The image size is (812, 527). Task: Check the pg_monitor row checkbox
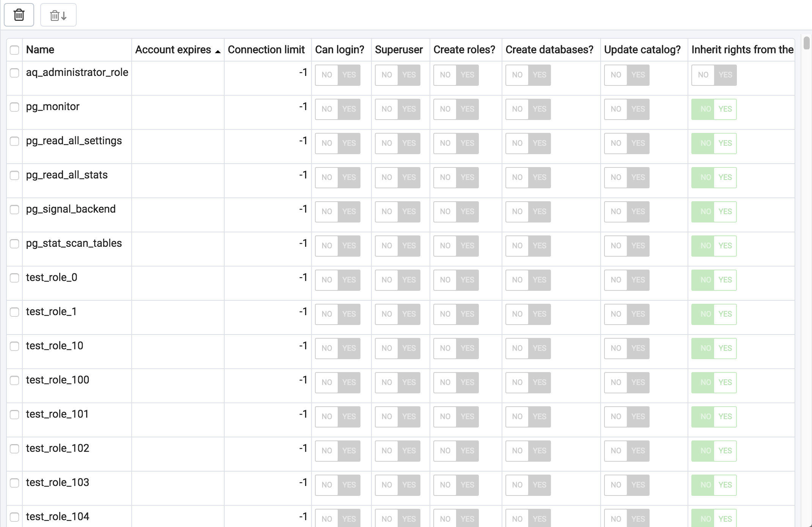coord(14,107)
